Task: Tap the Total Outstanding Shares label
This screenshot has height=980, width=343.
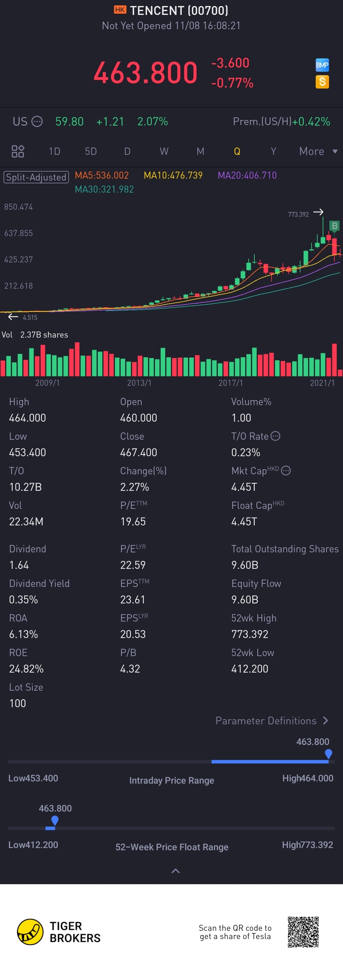Action: click(285, 549)
